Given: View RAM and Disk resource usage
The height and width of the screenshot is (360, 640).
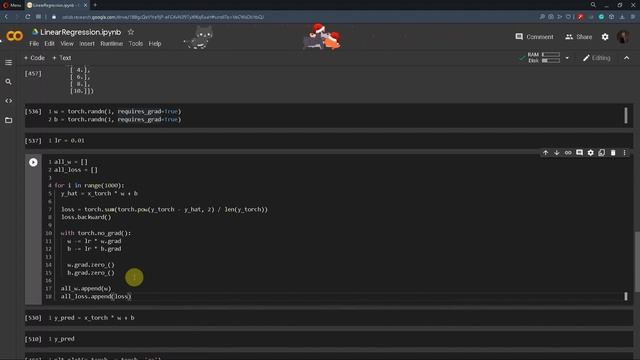Looking at the screenshot, I should (544, 58).
